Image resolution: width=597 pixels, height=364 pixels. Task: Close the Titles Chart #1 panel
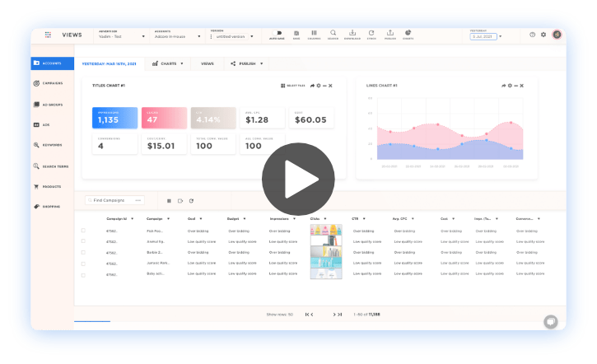pyautogui.click(x=330, y=86)
